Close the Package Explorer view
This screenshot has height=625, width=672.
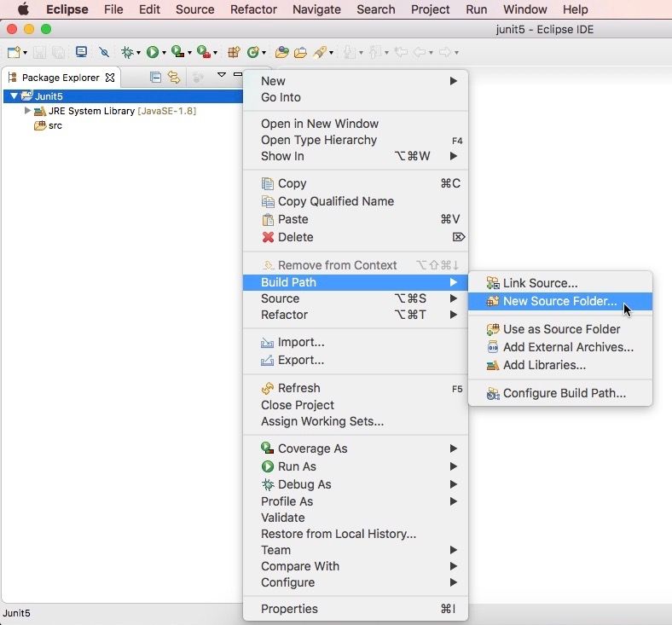tap(110, 78)
